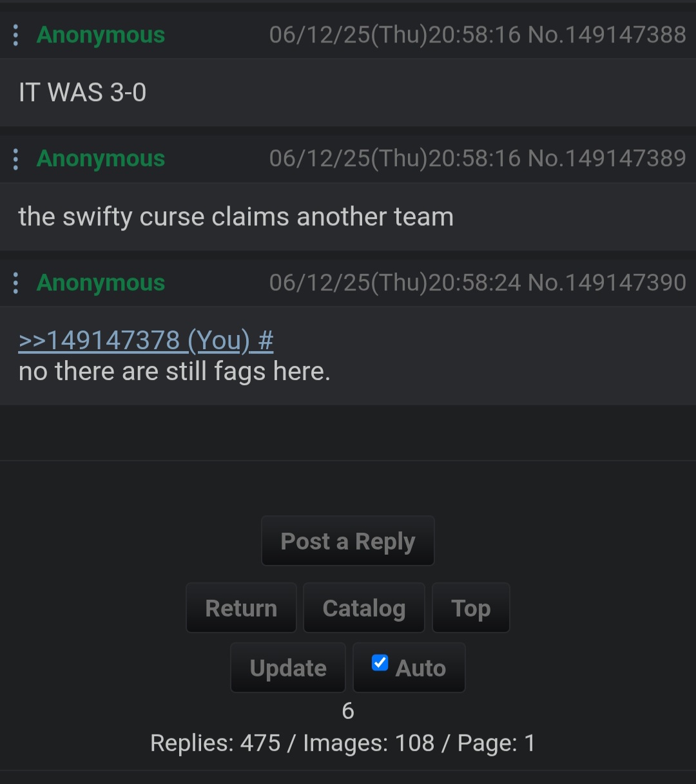Screen dimensions: 696x784
Task: Click the Update button
Action: pos(288,668)
